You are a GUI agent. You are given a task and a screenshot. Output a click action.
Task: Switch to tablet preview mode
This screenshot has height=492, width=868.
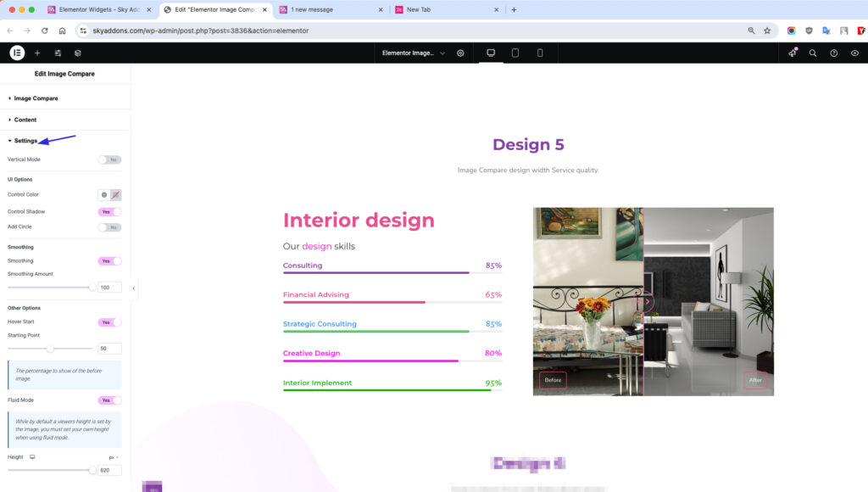tap(515, 53)
